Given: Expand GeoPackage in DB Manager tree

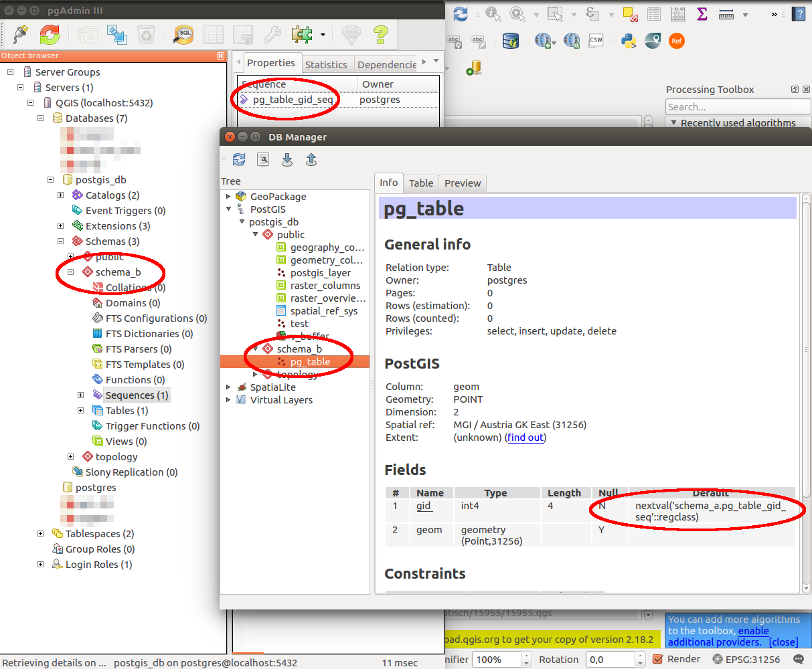Looking at the screenshot, I should [x=228, y=197].
